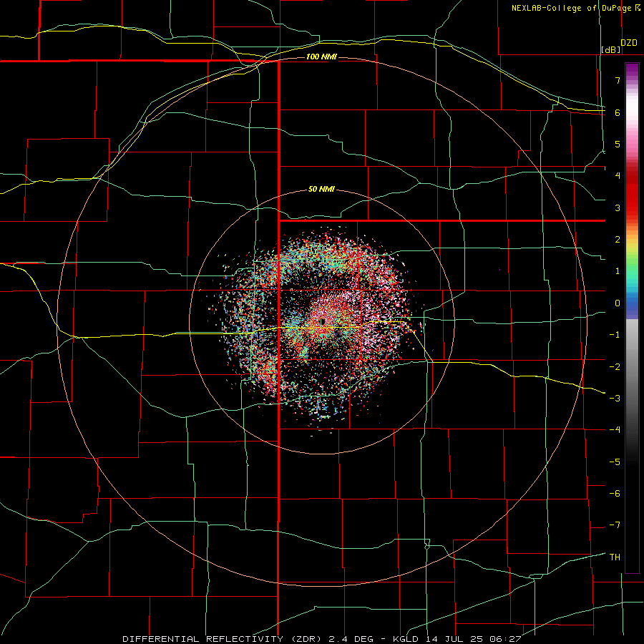
Task: Click the -1 value on the color scale
Action: pyautogui.click(x=615, y=335)
